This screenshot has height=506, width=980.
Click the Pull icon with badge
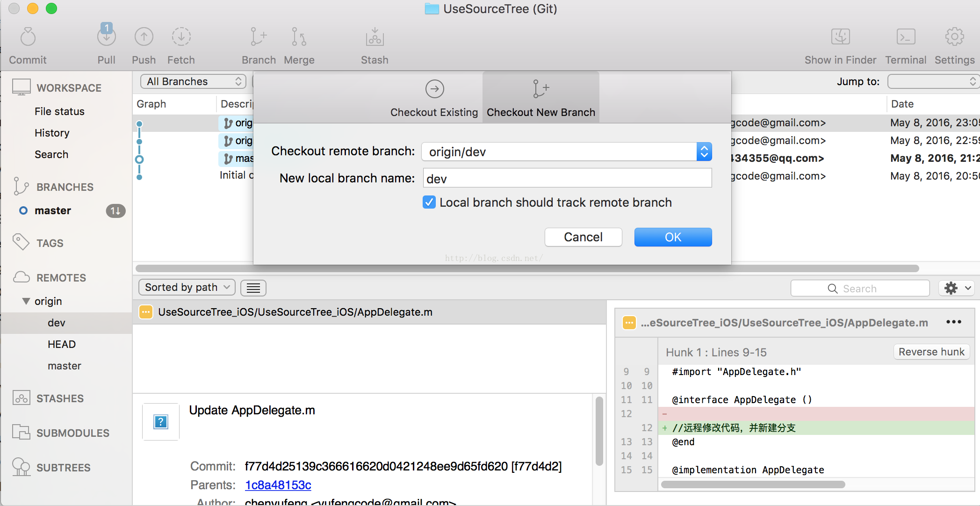[x=106, y=37]
